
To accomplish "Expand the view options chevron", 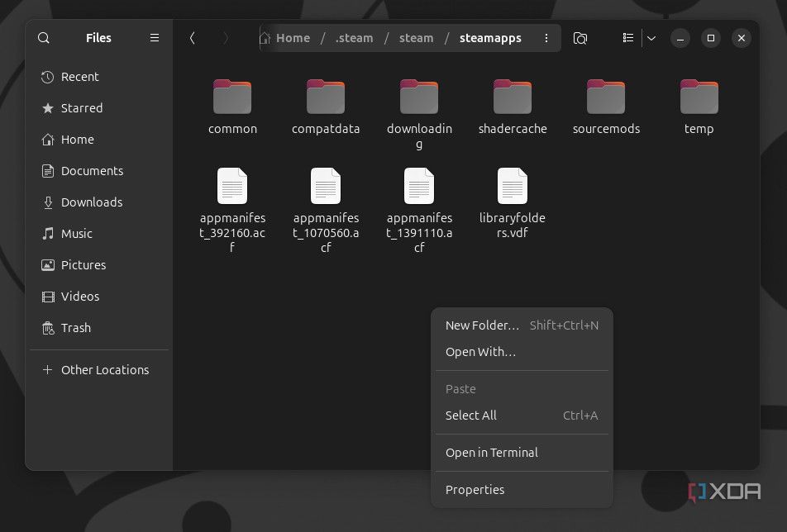I will 651,38.
